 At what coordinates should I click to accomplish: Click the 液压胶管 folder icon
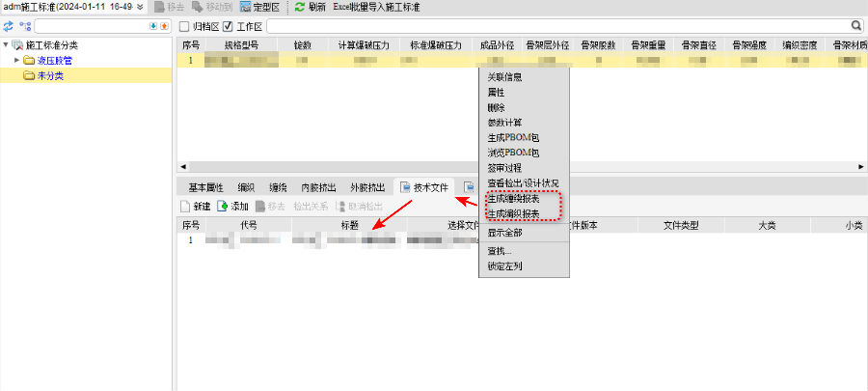29,61
